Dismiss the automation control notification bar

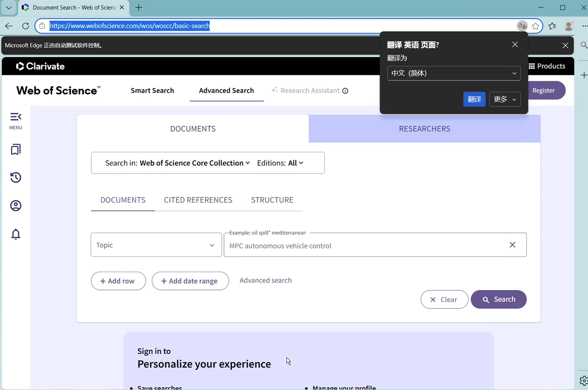click(565, 46)
